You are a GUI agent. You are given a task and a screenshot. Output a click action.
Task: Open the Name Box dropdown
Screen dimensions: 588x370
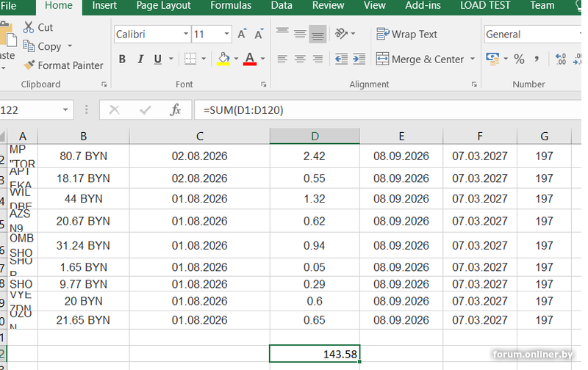tap(65, 109)
